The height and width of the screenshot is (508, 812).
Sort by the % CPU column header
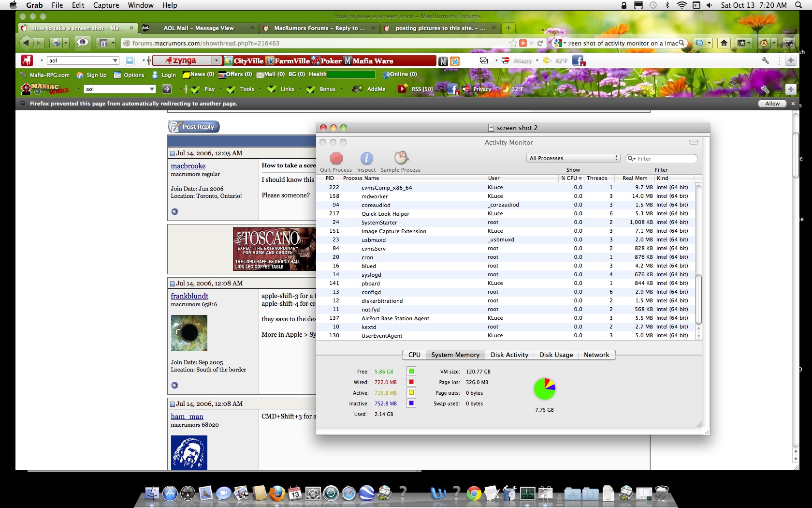coord(571,178)
